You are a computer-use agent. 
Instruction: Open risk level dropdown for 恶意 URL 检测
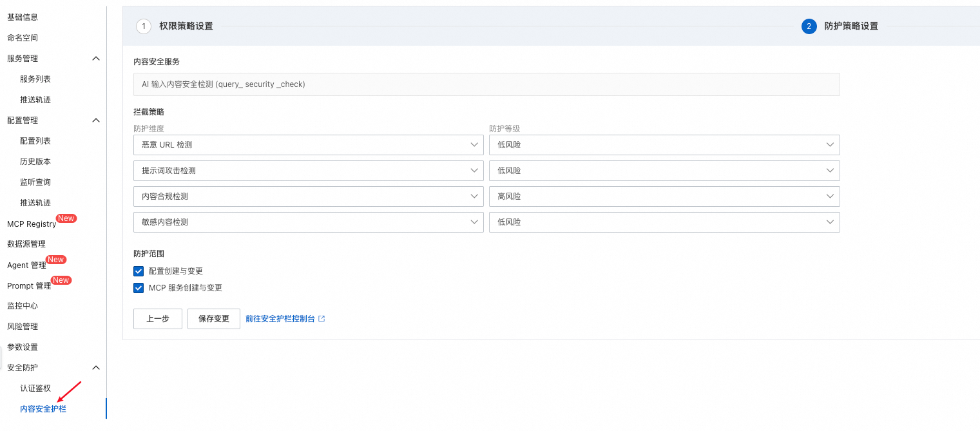click(x=664, y=145)
